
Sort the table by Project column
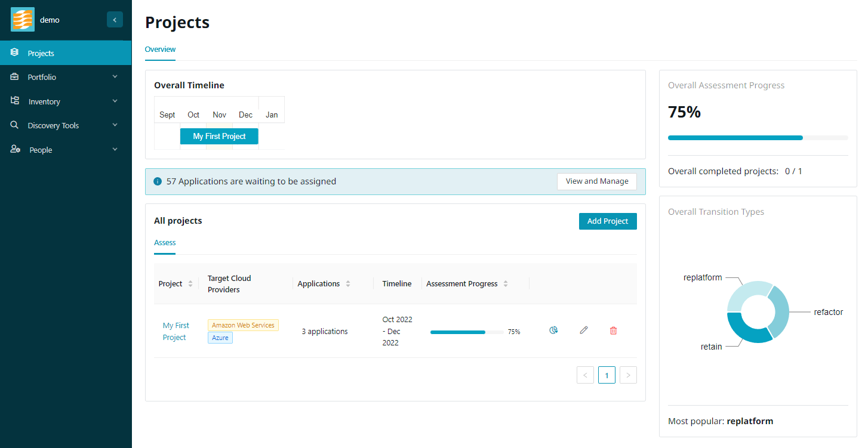190,284
